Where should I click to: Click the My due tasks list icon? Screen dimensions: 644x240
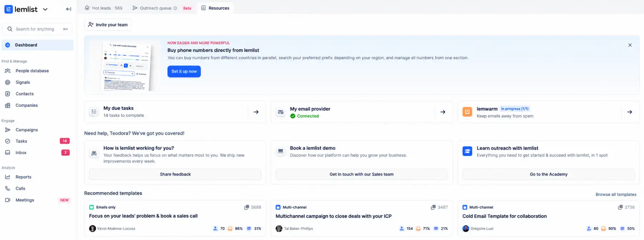(x=94, y=112)
